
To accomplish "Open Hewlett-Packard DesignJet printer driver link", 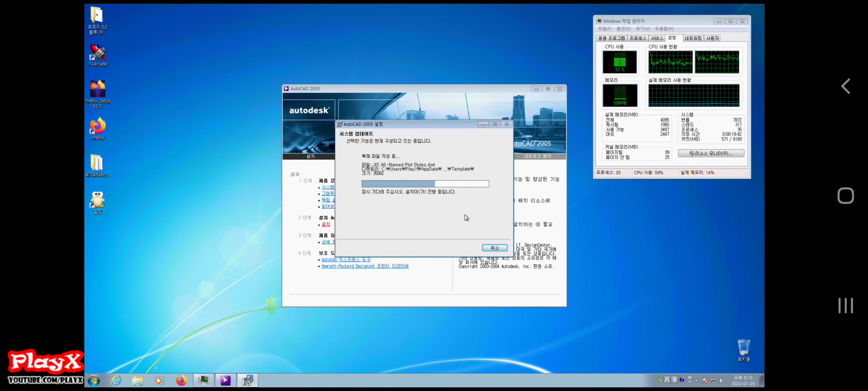I will (365, 266).
